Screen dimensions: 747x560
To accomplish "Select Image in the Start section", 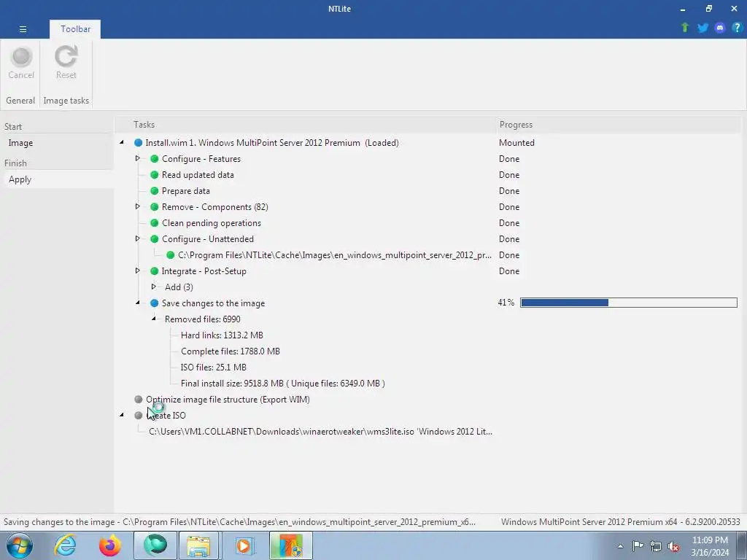I will 20,143.
